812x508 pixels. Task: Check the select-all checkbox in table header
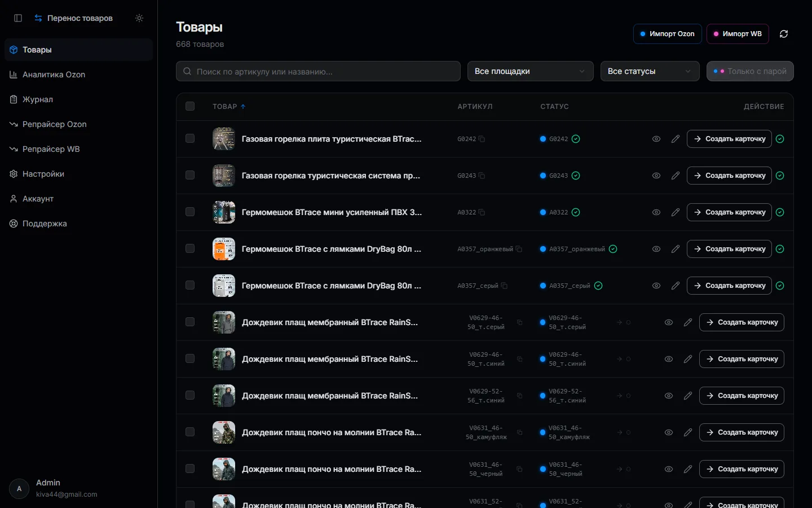(190, 106)
